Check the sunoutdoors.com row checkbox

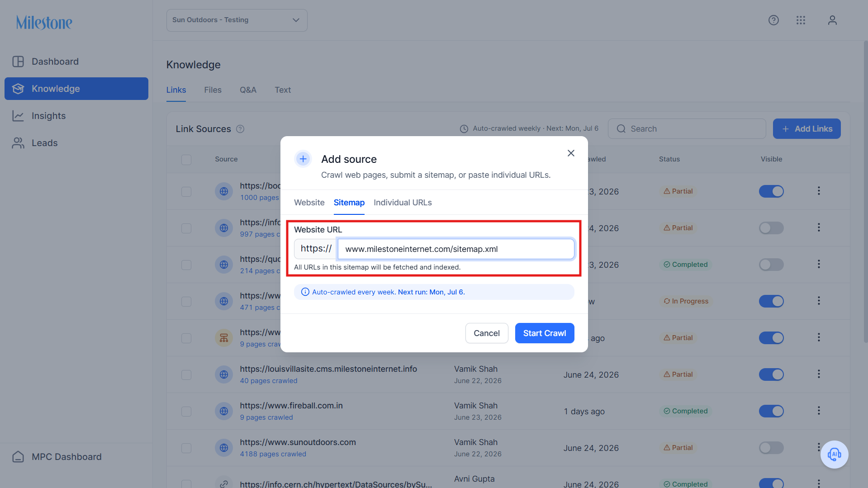[x=186, y=448]
